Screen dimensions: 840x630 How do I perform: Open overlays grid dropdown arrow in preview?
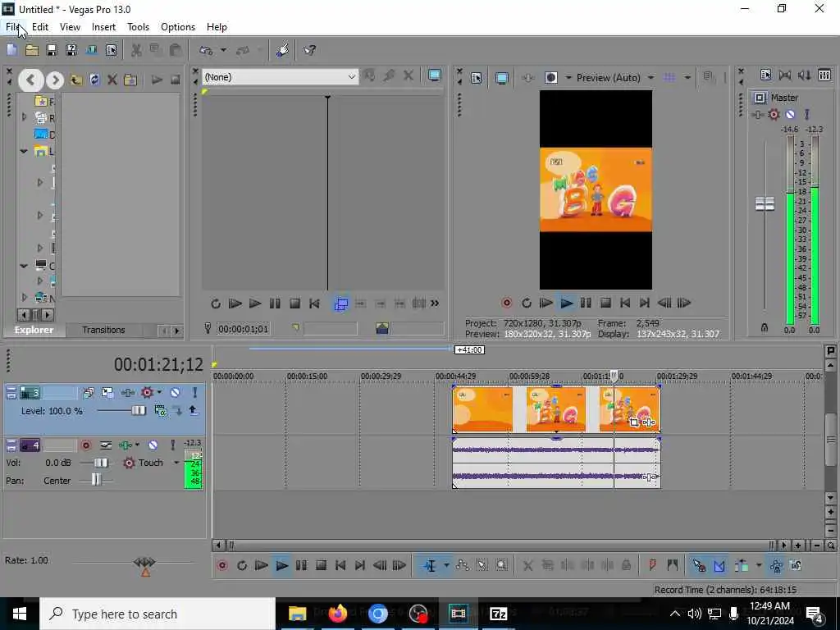pos(687,78)
